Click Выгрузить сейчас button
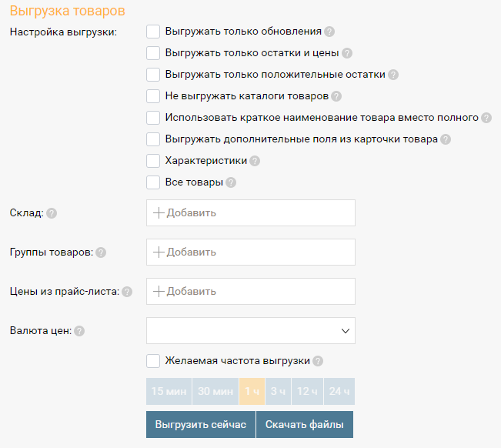The height and width of the screenshot is (448, 501). (x=201, y=424)
